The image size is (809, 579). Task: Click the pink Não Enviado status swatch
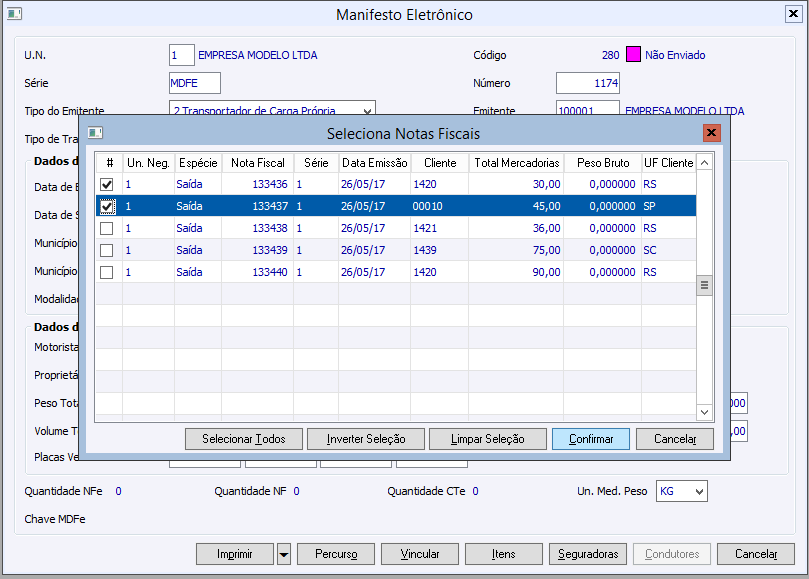pos(633,55)
